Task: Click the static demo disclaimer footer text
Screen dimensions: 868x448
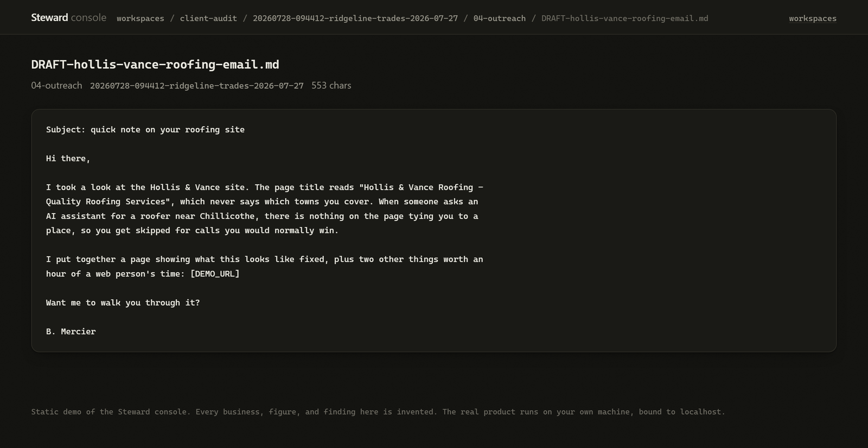Action: click(378, 412)
